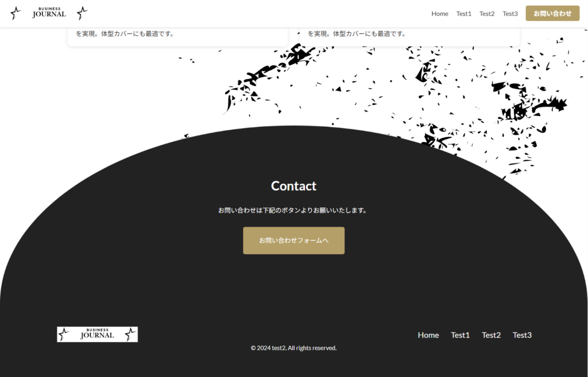Select Test1 in the top navigation
This screenshot has width=588, height=377.
464,14
